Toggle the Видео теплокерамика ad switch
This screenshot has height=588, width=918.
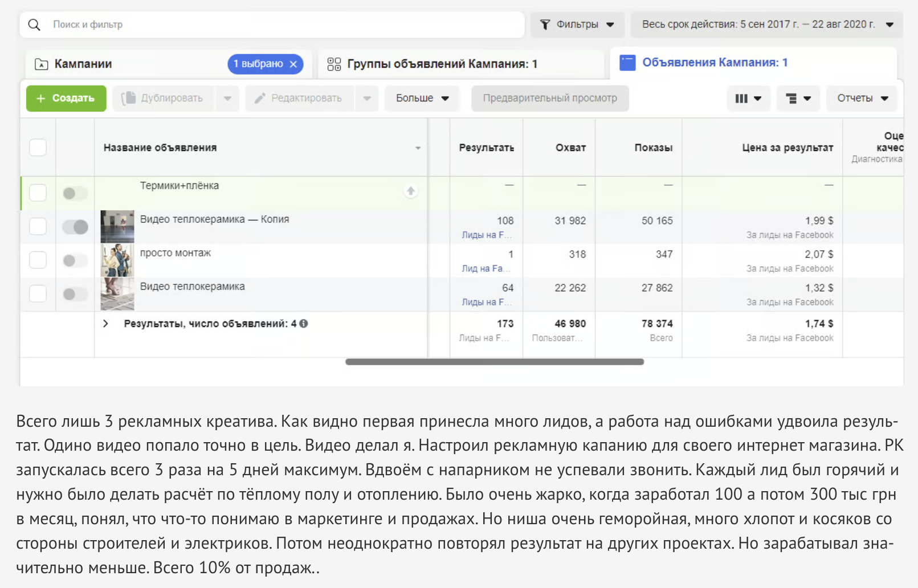[75, 294]
